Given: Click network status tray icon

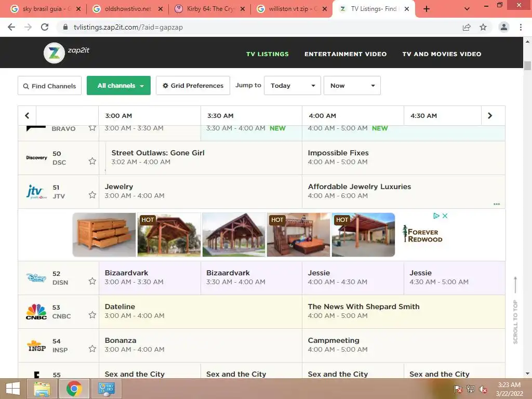Looking at the screenshot, I should coord(470,389).
